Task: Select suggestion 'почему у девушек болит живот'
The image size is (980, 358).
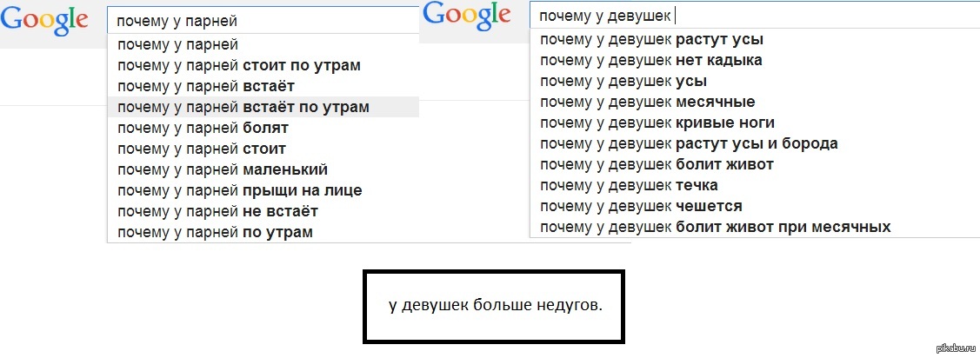Action: [755, 164]
